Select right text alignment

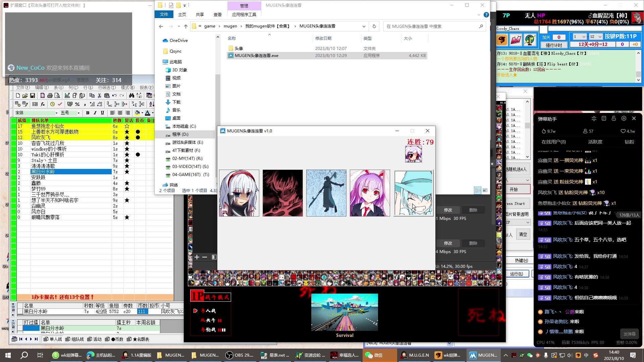click(x=128, y=113)
